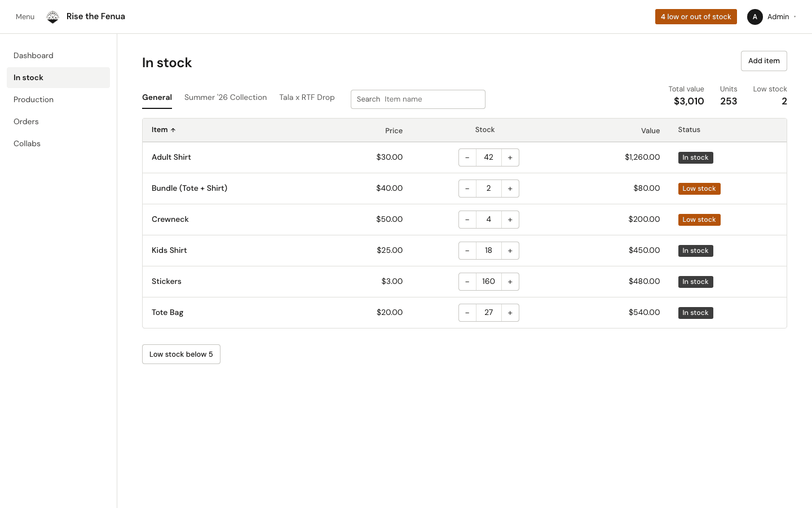Decrease Crewneck stock by one
The height and width of the screenshot is (508, 812).
click(467, 220)
